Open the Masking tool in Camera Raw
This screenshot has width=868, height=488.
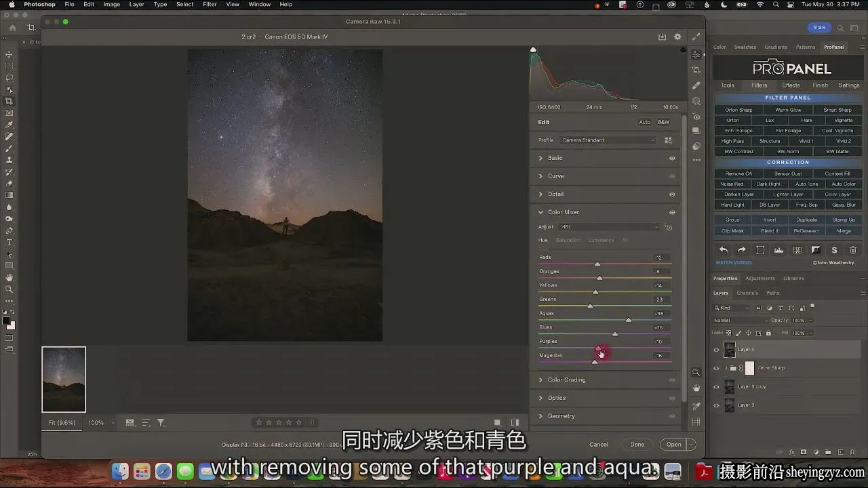pos(696,101)
